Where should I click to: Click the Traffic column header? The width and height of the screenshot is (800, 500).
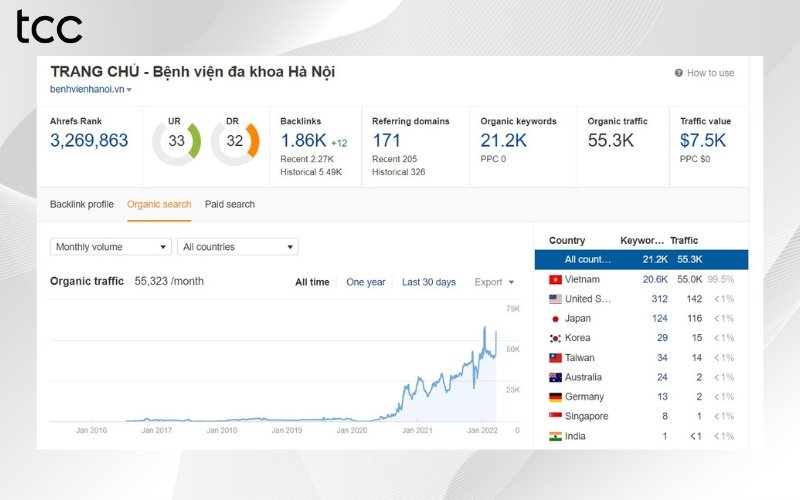click(x=684, y=241)
